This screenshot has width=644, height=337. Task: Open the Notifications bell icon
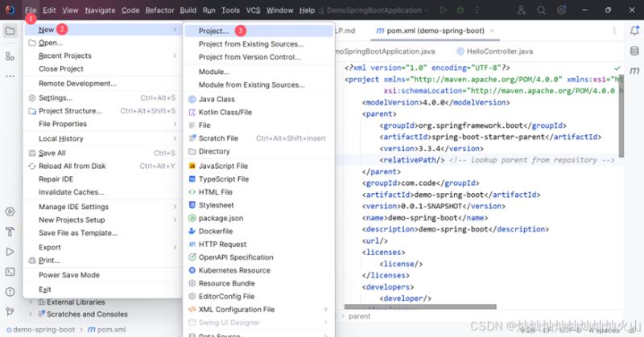(x=634, y=31)
